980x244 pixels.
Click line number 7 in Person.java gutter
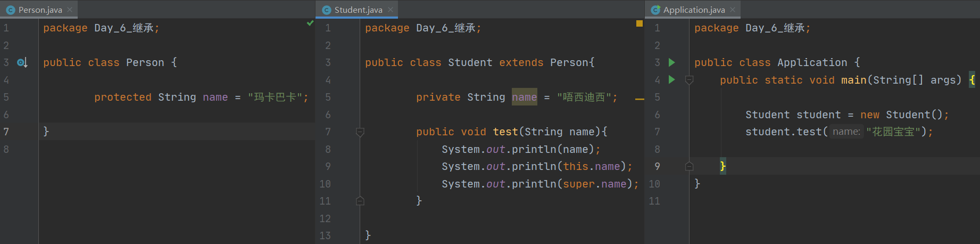point(6,132)
